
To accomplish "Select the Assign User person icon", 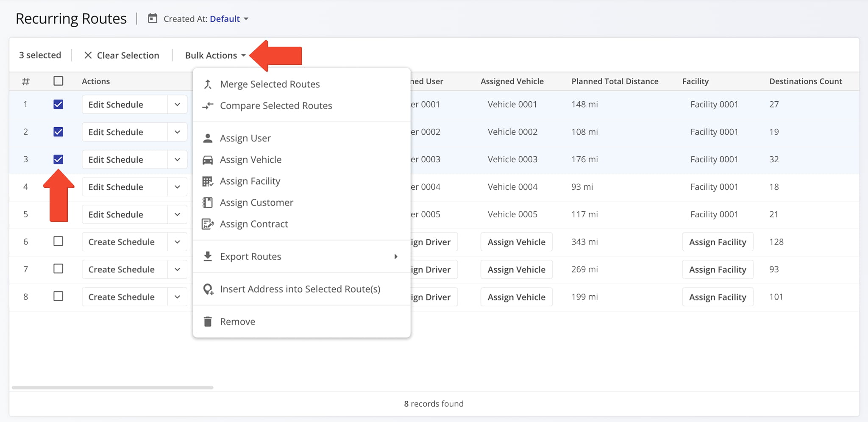I will pos(208,137).
